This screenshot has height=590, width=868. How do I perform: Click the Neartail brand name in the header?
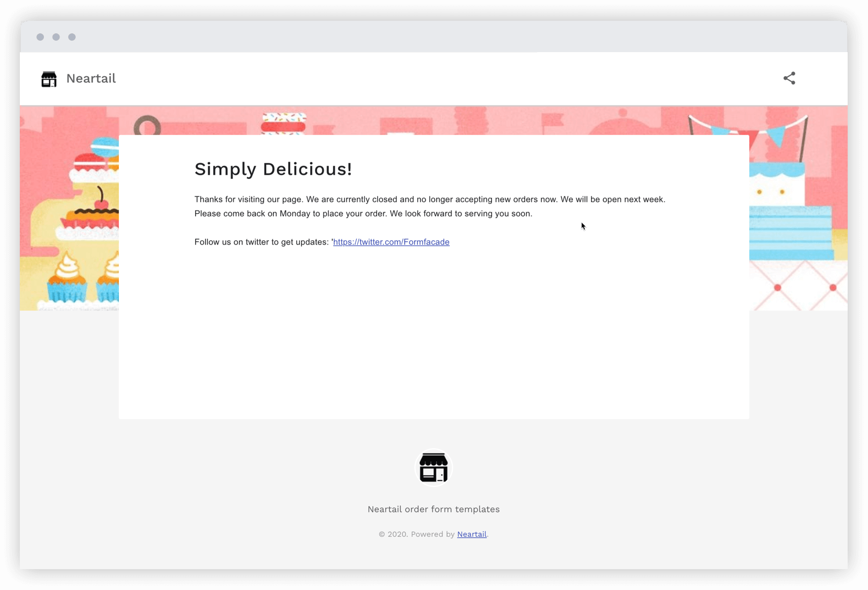(91, 78)
